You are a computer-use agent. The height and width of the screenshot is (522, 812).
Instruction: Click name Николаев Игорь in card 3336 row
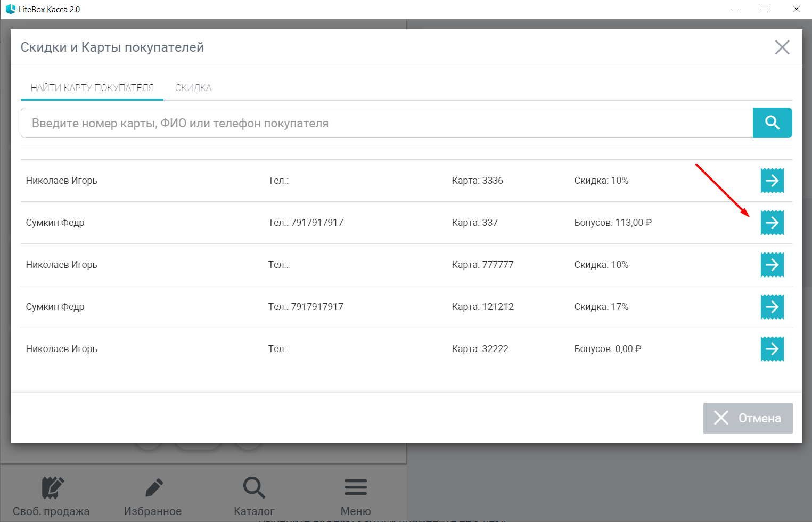tap(62, 181)
